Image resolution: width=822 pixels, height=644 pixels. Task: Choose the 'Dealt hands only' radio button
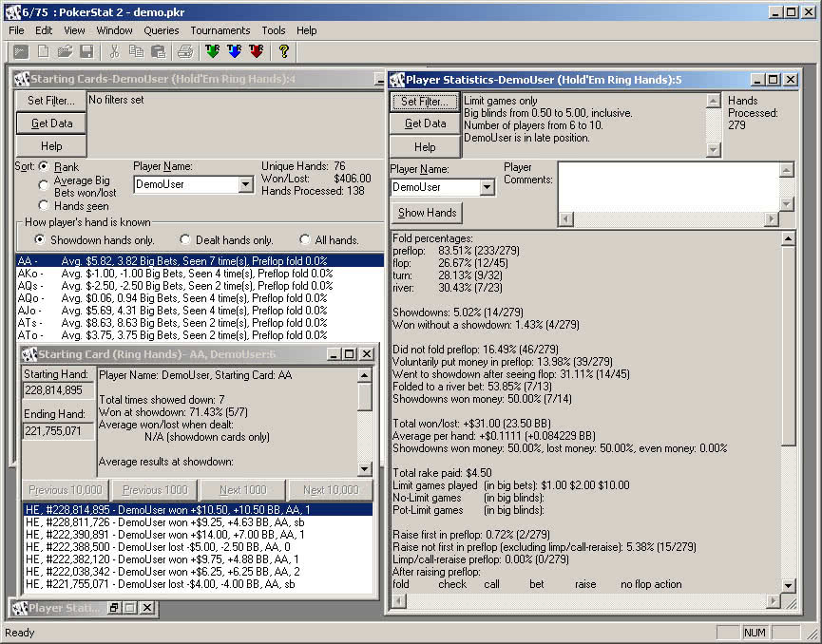pyautogui.click(x=185, y=240)
